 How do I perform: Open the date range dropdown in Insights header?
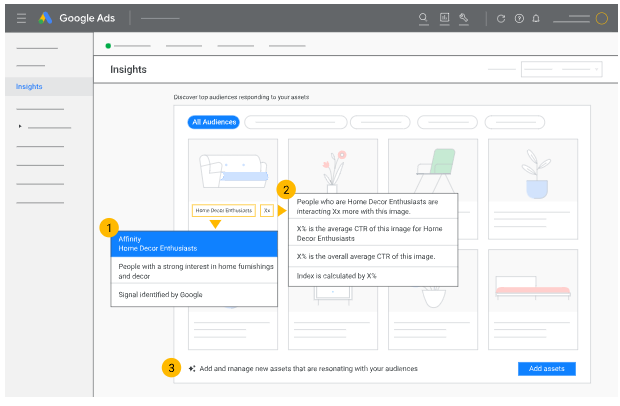tap(561, 69)
